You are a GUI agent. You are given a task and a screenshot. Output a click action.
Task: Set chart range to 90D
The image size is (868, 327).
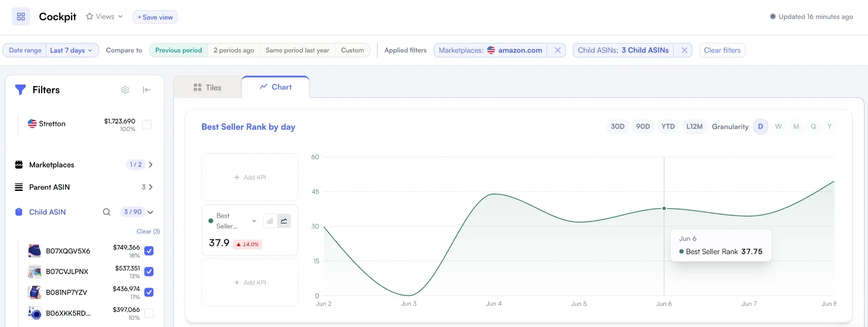(x=643, y=127)
